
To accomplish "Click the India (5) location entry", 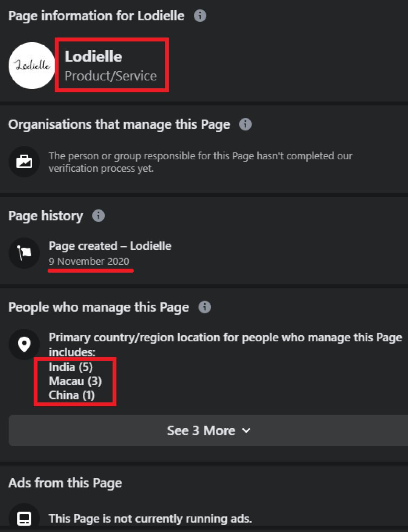I will coord(71,367).
